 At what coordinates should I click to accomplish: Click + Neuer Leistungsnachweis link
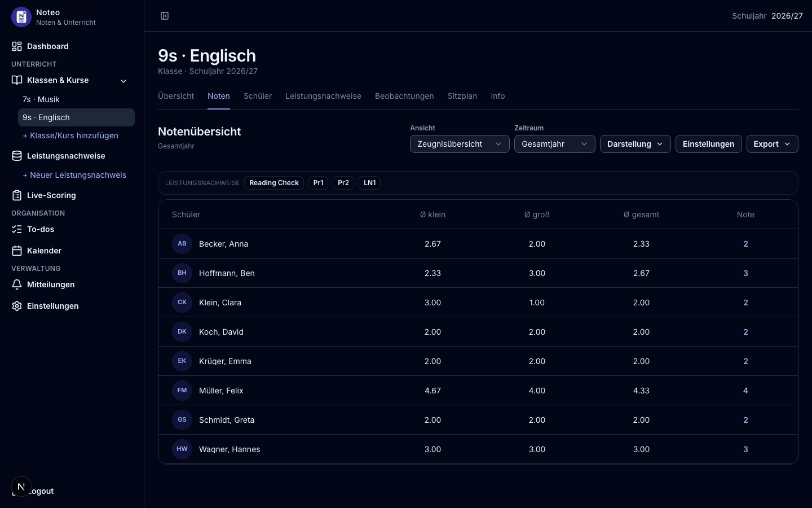tap(74, 175)
